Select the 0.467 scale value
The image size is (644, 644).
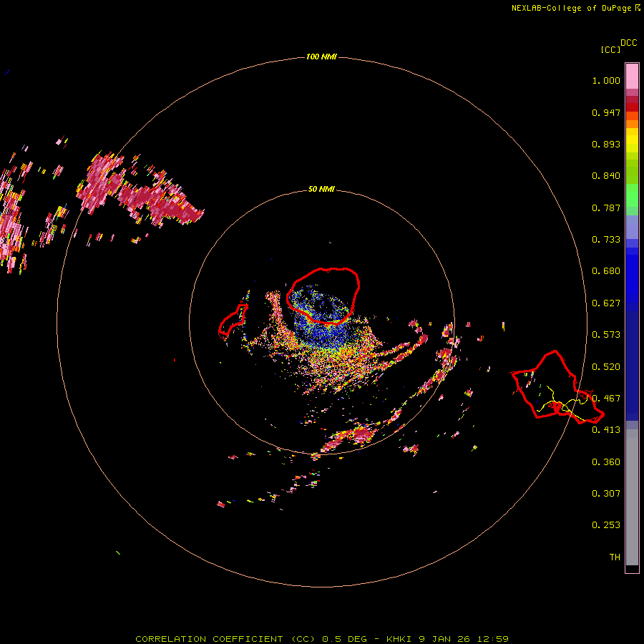click(x=606, y=399)
